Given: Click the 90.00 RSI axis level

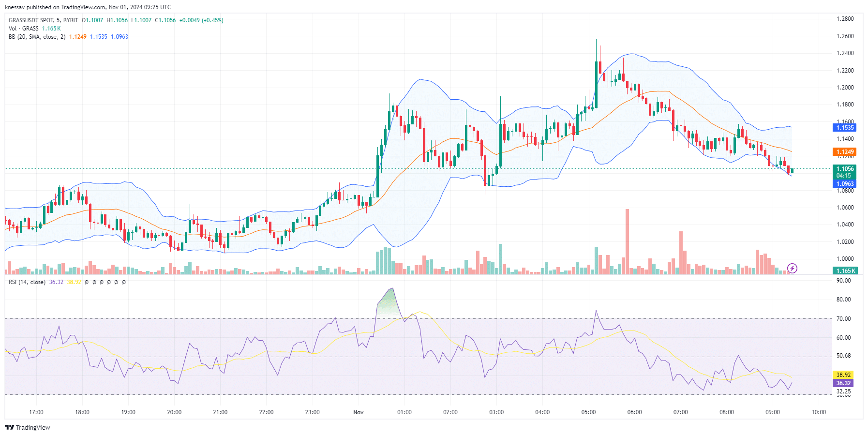Looking at the screenshot, I should pyautogui.click(x=843, y=281).
